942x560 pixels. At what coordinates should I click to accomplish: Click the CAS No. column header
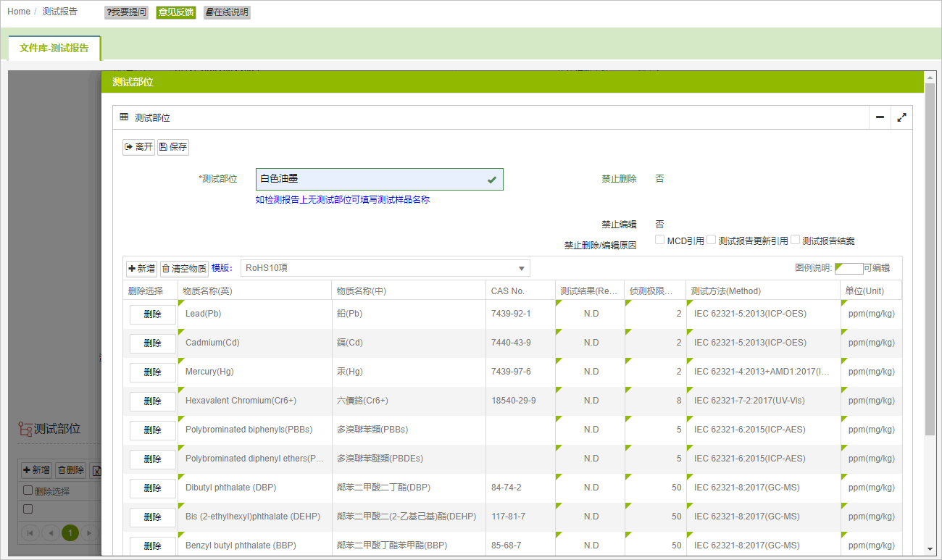tap(521, 291)
